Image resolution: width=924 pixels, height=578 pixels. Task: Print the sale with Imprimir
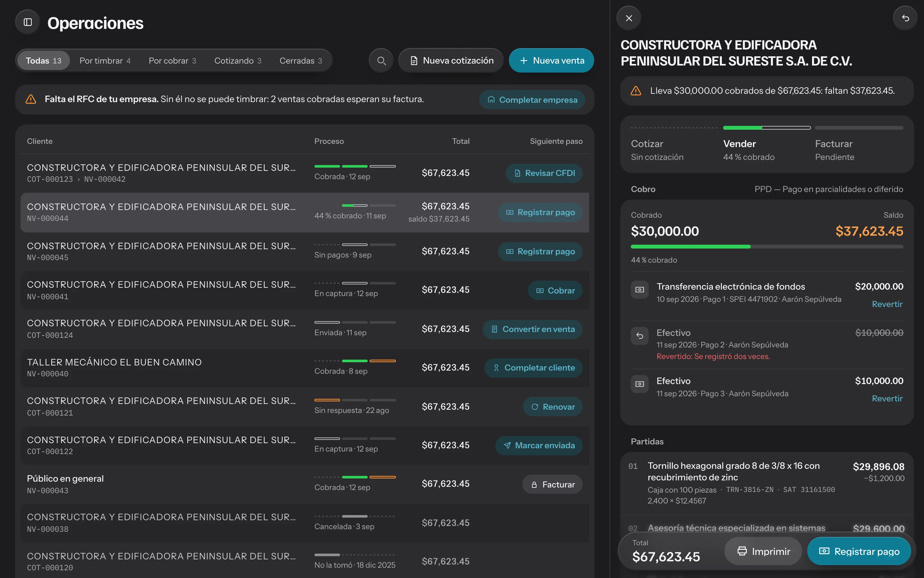(763, 551)
